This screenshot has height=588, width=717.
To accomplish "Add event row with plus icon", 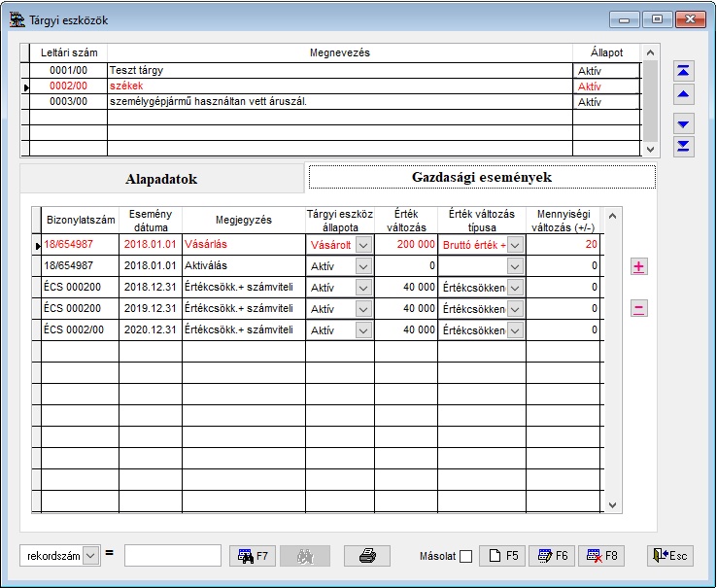I will [x=638, y=266].
